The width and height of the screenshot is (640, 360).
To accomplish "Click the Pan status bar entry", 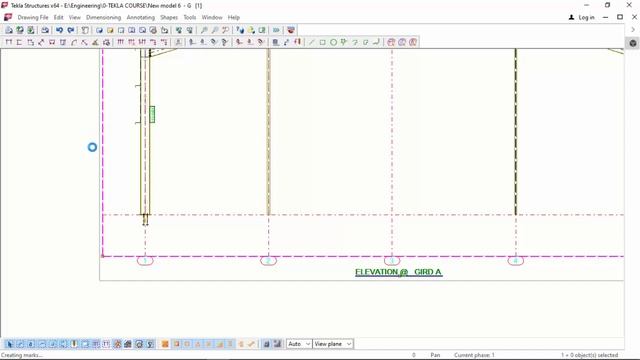I will point(435,355).
